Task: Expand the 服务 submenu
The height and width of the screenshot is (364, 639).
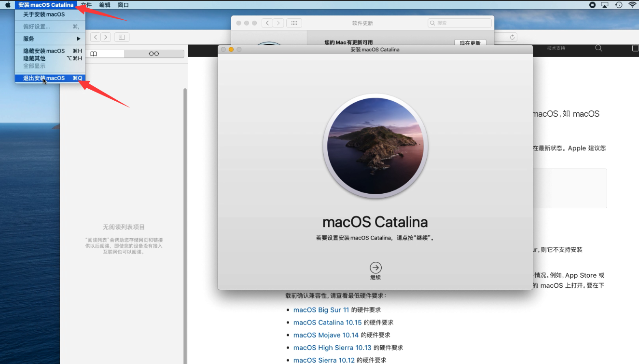Action: click(x=50, y=39)
